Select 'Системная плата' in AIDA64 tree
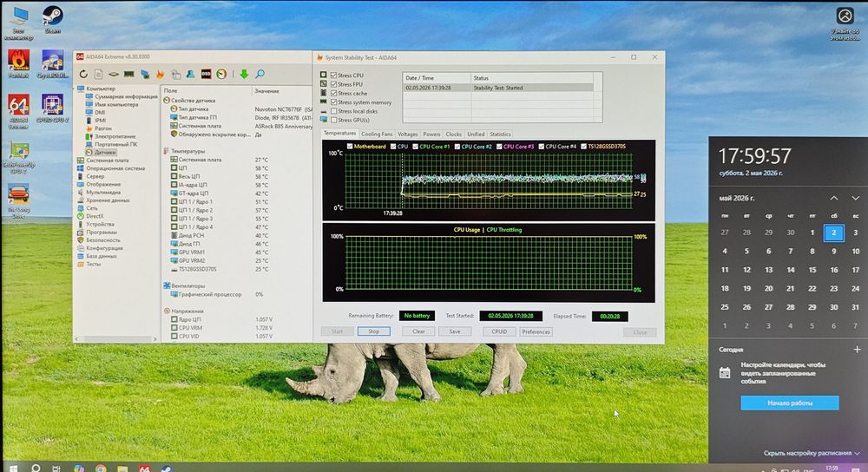Image resolution: width=868 pixels, height=472 pixels. point(108,160)
